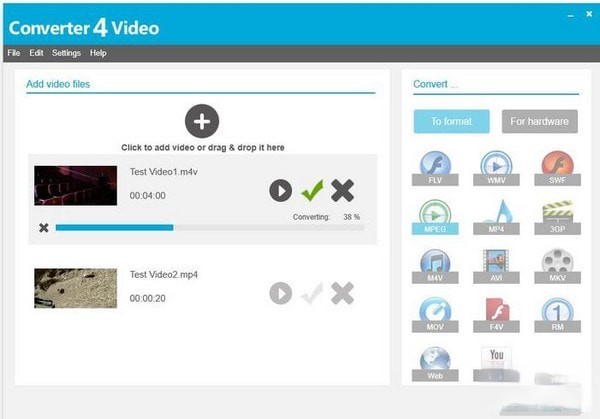Pick RM output format

(x=558, y=315)
